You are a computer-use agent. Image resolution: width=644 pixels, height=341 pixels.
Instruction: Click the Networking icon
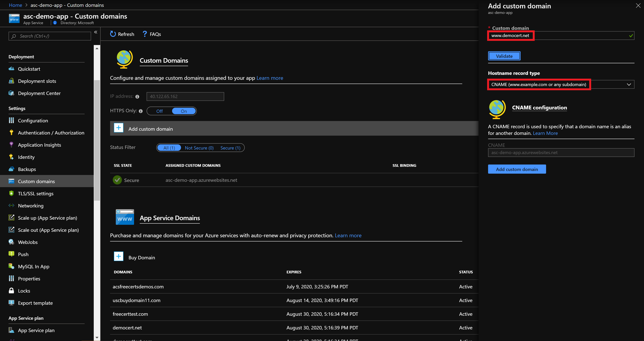[x=11, y=206]
